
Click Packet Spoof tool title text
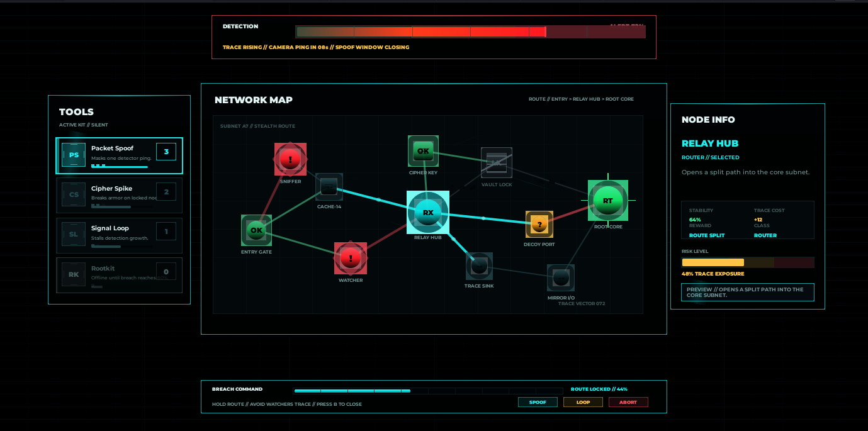coord(112,148)
